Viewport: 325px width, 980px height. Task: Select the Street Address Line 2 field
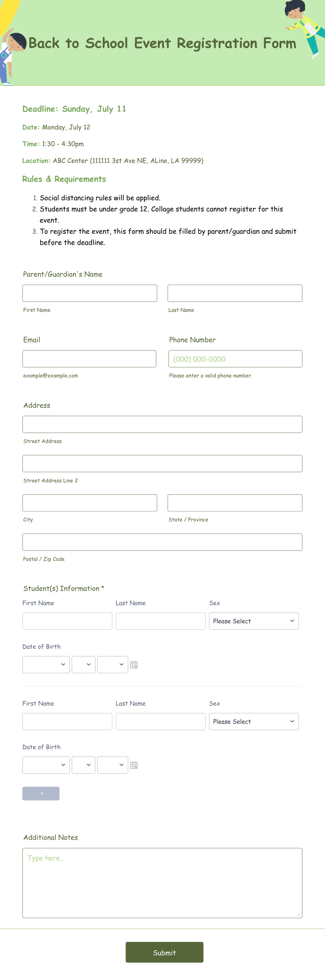[x=162, y=463]
